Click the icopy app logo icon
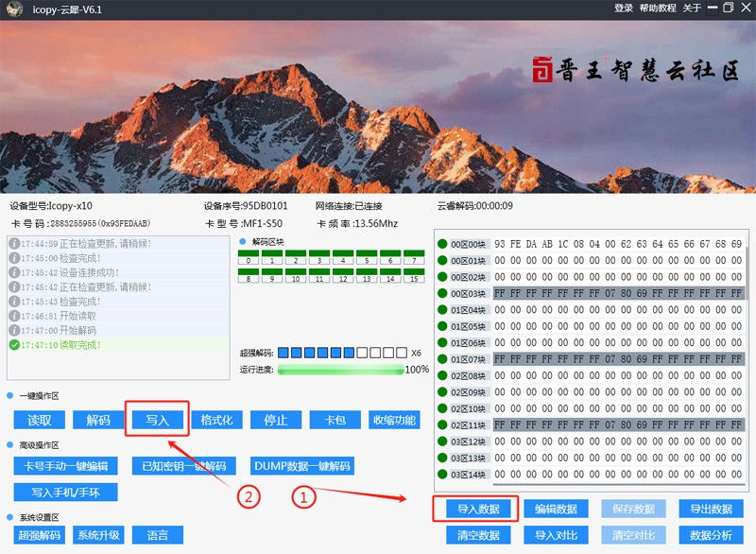 point(14,9)
